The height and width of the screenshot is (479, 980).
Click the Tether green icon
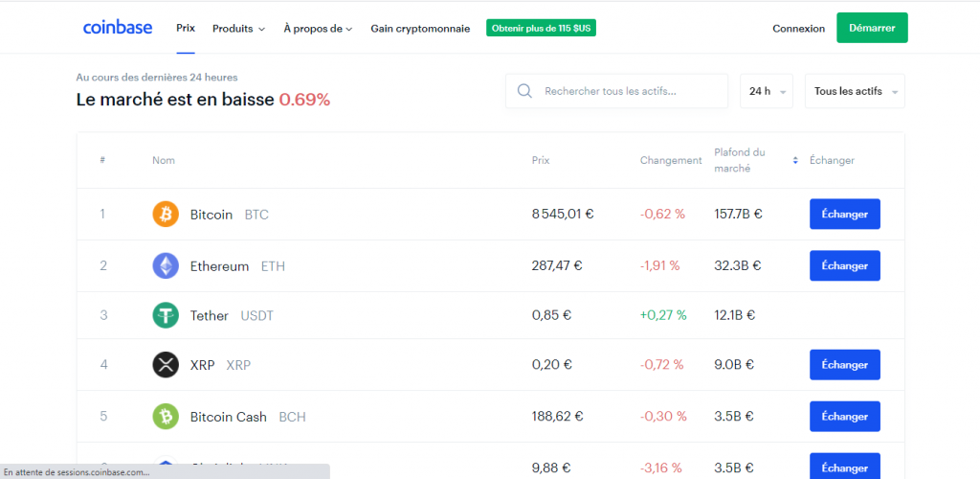click(166, 315)
